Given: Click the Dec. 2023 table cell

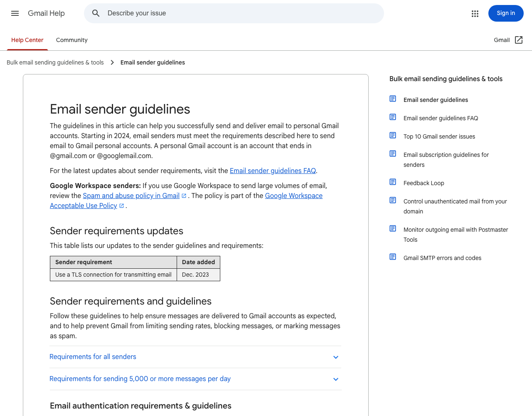Looking at the screenshot, I should (x=198, y=275).
